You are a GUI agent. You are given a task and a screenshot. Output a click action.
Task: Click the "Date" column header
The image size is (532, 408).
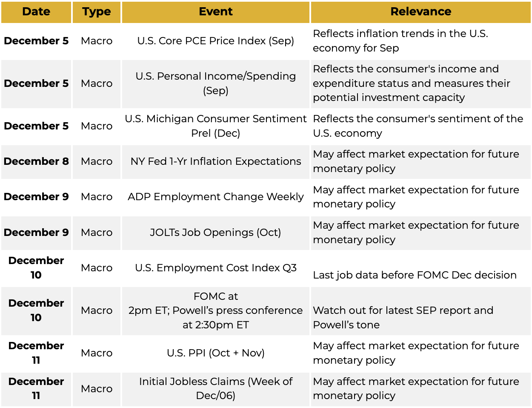tap(36, 12)
